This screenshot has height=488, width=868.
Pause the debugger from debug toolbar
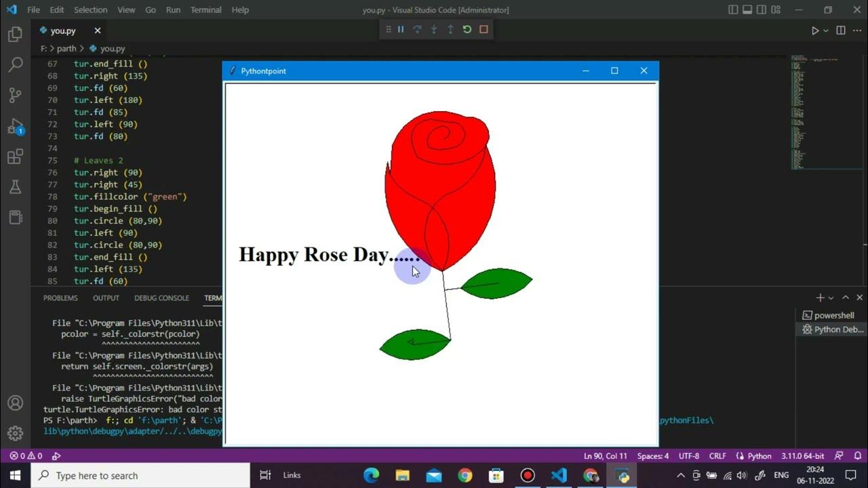(x=401, y=30)
